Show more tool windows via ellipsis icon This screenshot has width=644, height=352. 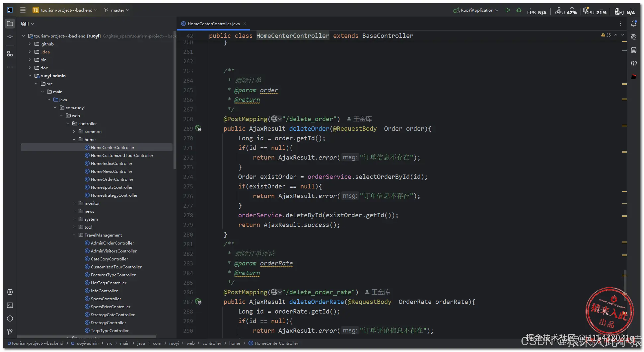10,67
